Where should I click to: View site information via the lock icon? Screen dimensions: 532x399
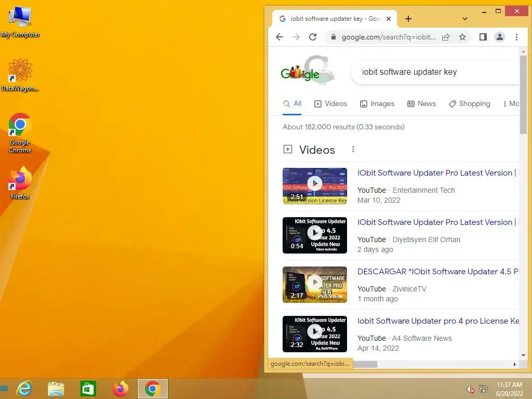point(333,37)
